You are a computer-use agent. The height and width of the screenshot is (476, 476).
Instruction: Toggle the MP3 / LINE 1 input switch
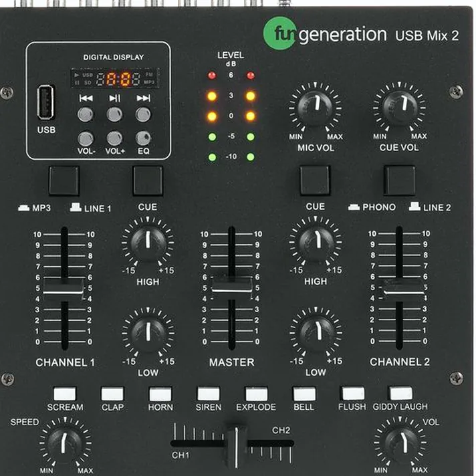(64, 181)
